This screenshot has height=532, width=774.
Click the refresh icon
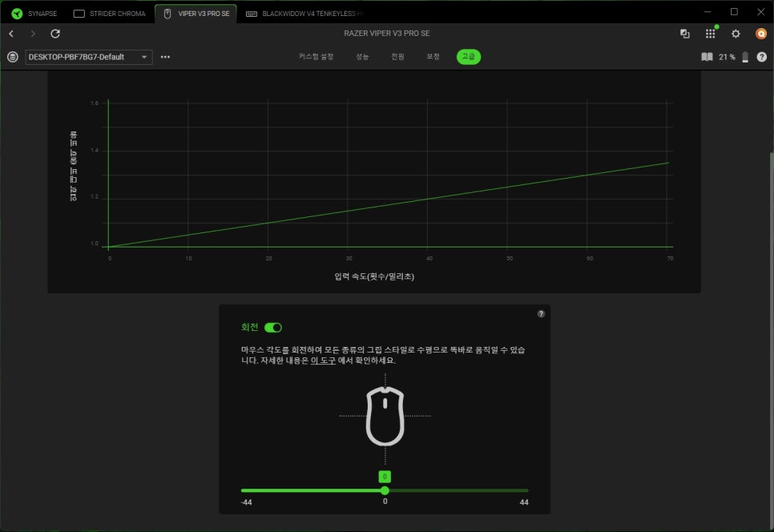coord(55,34)
